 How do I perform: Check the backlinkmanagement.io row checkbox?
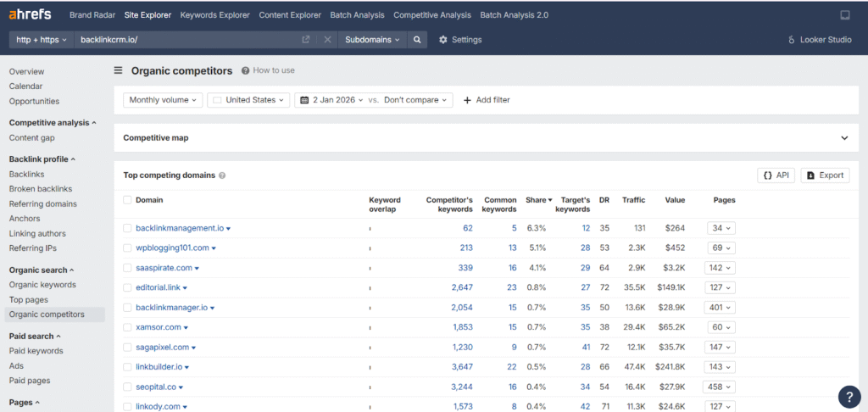pyautogui.click(x=127, y=228)
